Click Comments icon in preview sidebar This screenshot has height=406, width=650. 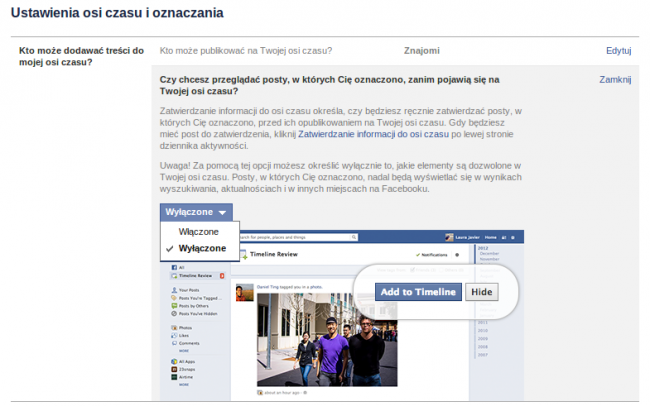tap(174, 343)
